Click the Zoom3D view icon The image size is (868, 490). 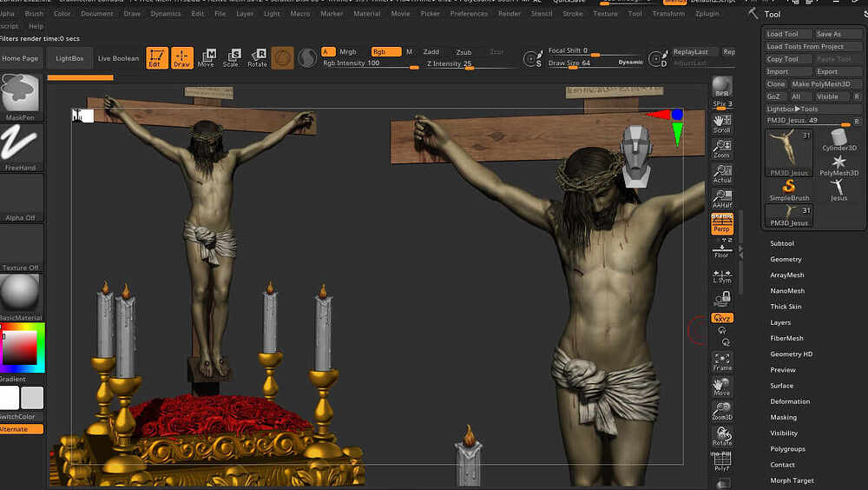722,411
